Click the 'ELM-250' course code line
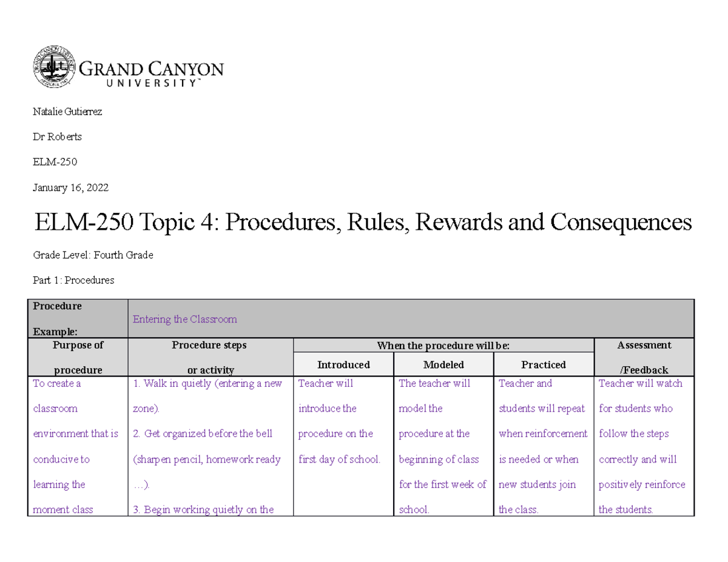Viewport: 728px width, 562px height. (55, 162)
